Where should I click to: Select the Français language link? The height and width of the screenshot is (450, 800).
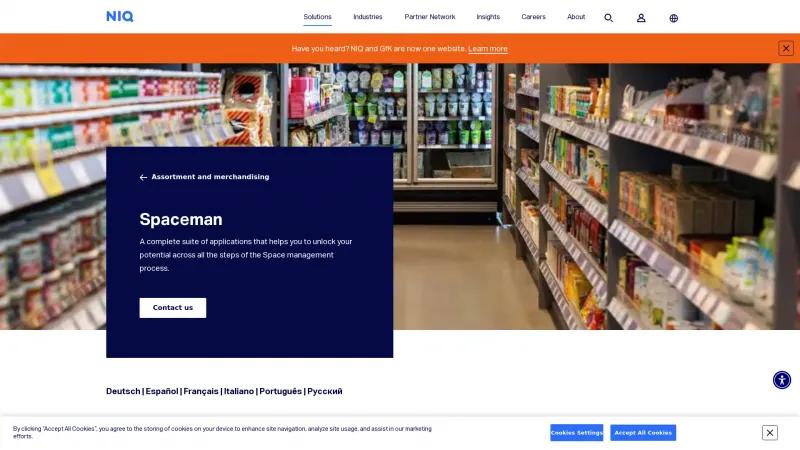[x=201, y=391]
